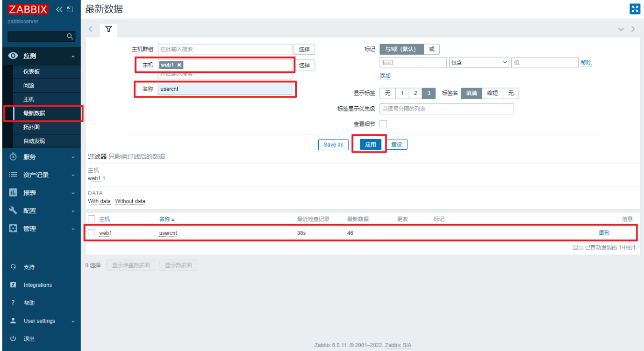Click the 重设 reset button

click(x=396, y=145)
